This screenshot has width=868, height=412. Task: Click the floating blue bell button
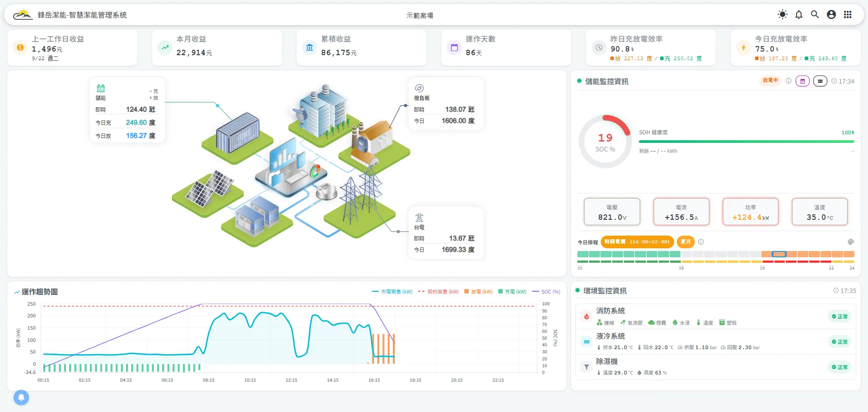point(21,398)
